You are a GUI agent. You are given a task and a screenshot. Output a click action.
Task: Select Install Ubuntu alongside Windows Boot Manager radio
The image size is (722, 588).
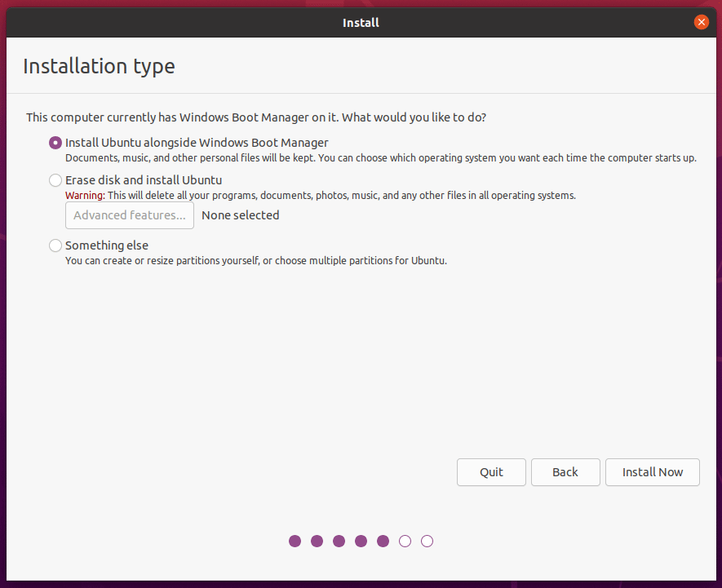pos(55,143)
